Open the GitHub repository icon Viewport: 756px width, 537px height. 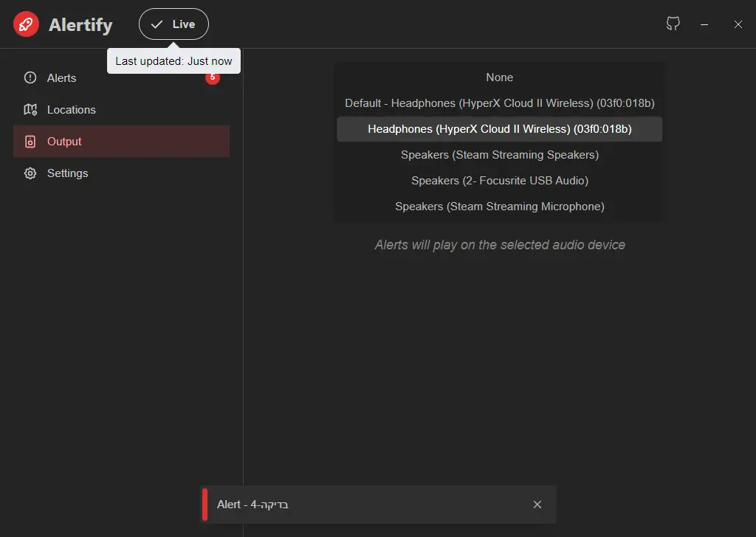[x=673, y=24]
